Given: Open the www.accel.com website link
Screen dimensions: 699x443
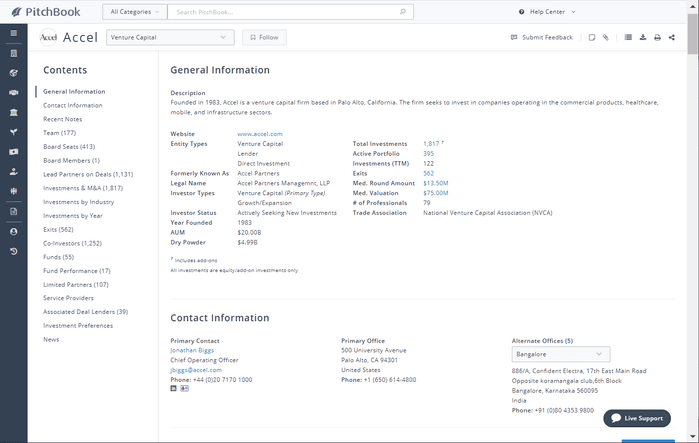Looking at the screenshot, I should 259,133.
